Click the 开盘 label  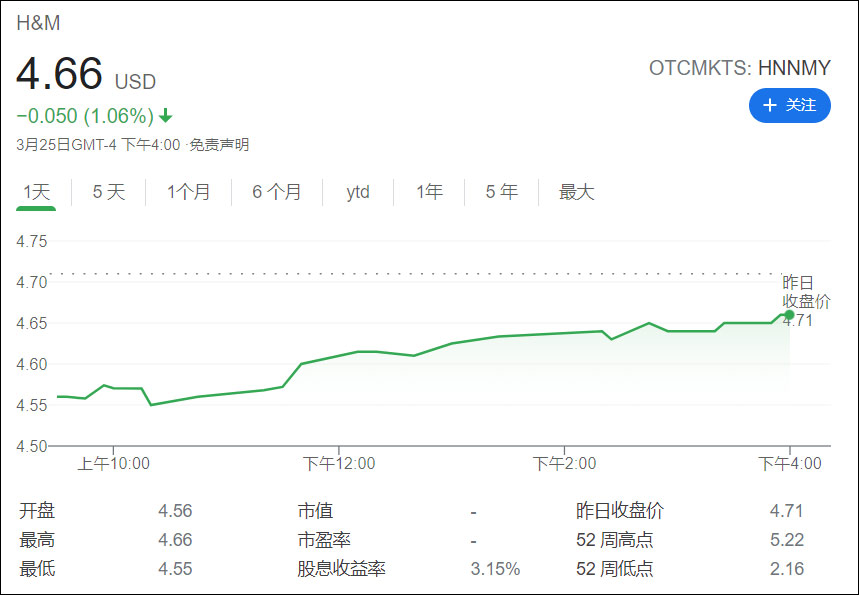point(37,511)
